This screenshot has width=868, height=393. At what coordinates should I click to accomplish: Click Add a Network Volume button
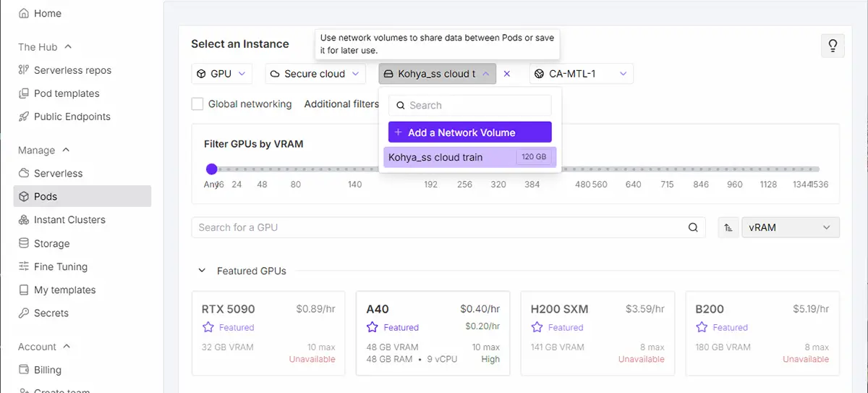469,132
